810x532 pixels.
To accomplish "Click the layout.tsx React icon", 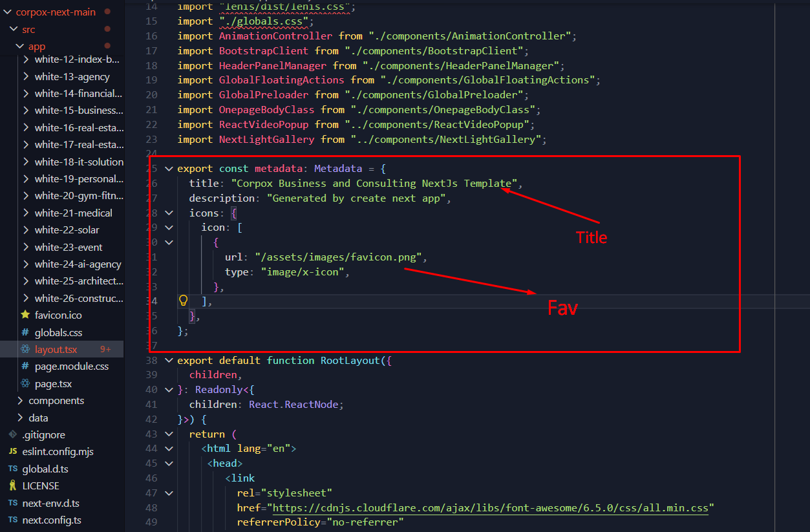I will [x=25, y=349].
